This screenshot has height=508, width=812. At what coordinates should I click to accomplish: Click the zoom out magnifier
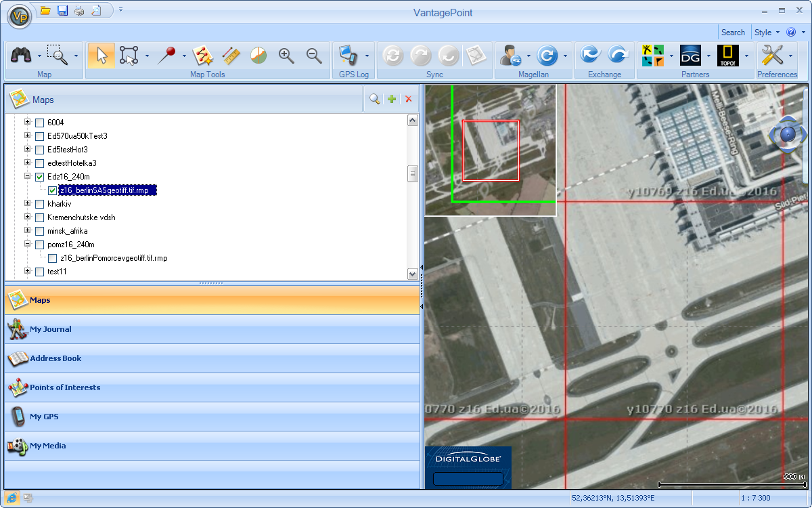click(313, 56)
